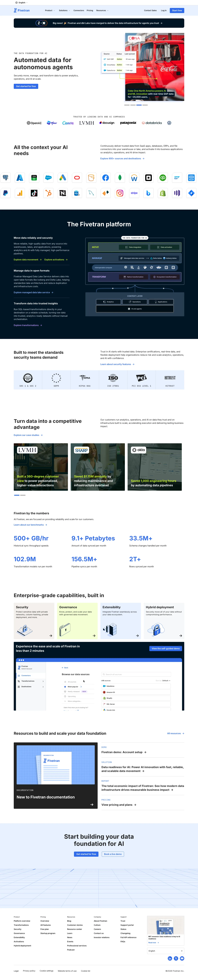Select Most popular in the demo source filters
This screenshot has width=198, height=980.
pyautogui.click(x=73, y=687)
